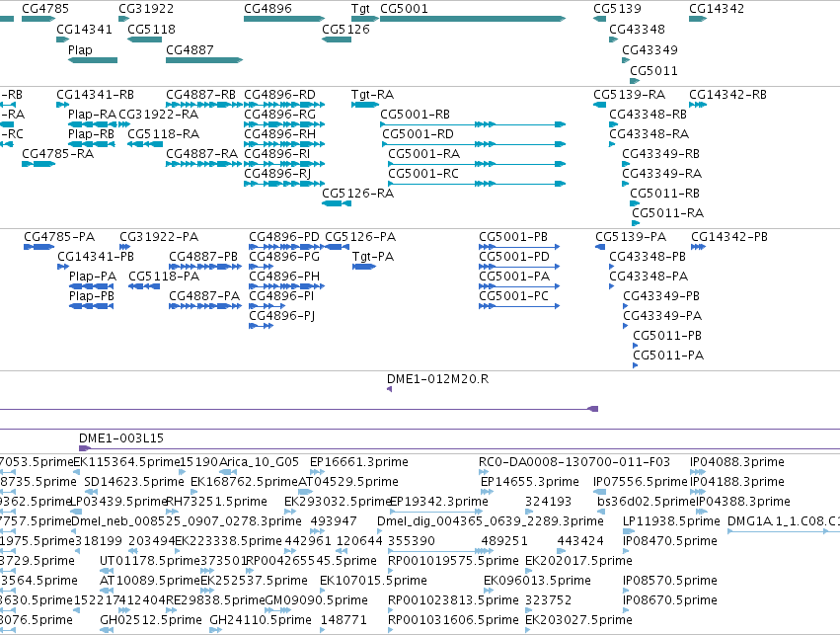Click the CG4887 gene arrow bar
The height and width of the screenshot is (635, 840).
click(204, 60)
